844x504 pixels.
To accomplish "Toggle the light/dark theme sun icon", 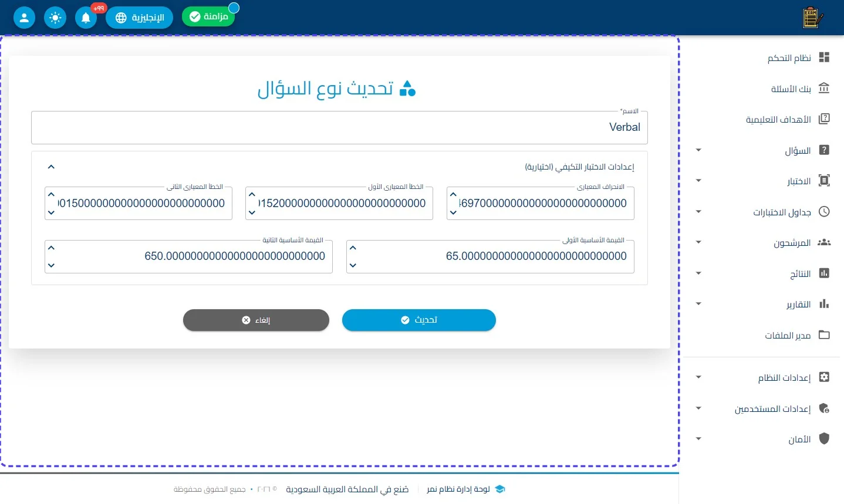I will point(55,18).
